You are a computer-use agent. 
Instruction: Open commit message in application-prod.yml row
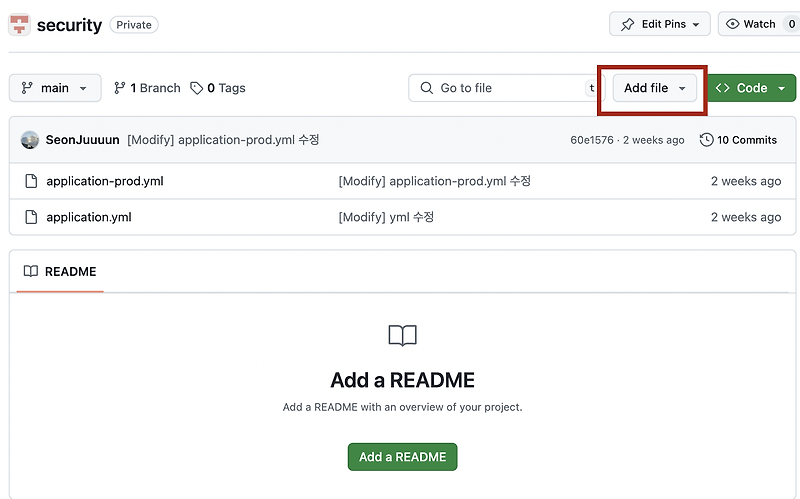pyautogui.click(x=435, y=181)
